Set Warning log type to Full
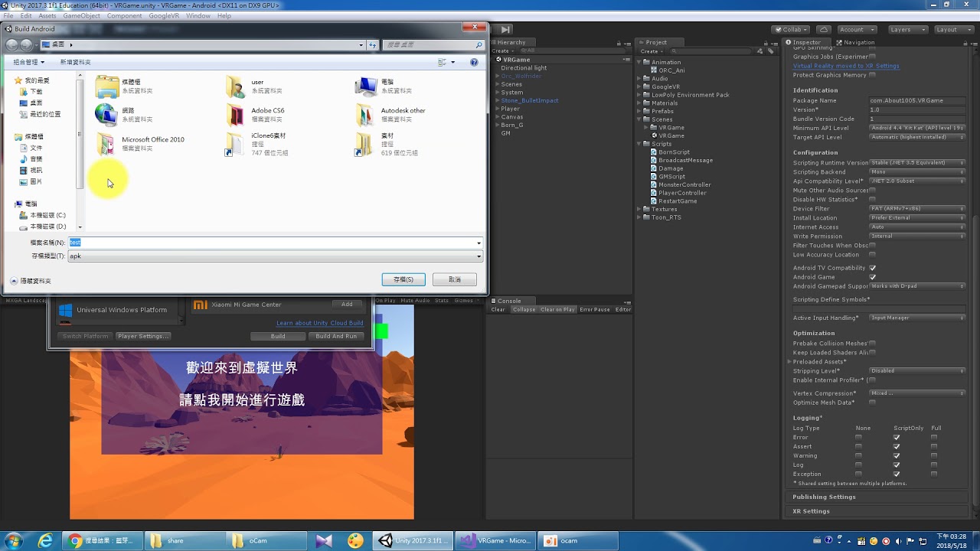 [x=933, y=455]
